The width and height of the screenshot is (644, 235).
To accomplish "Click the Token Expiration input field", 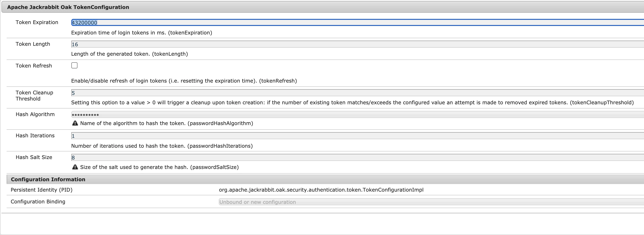I will click(357, 22).
